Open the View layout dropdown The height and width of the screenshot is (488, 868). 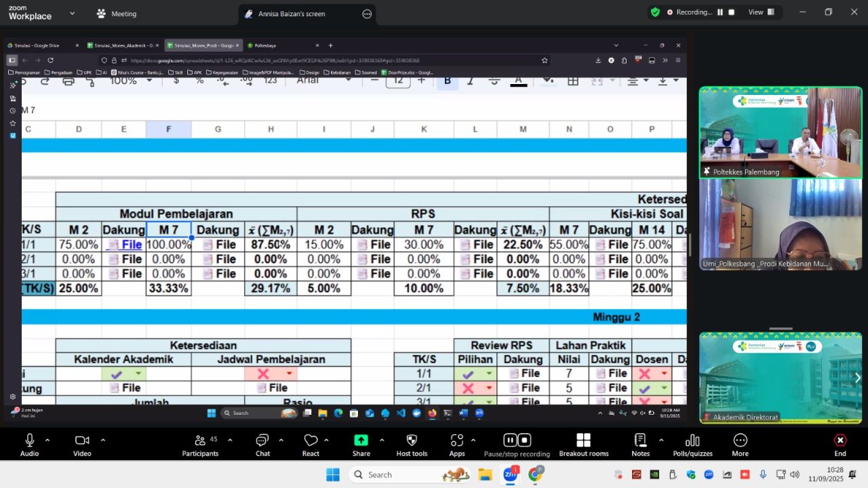tap(761, 12)
